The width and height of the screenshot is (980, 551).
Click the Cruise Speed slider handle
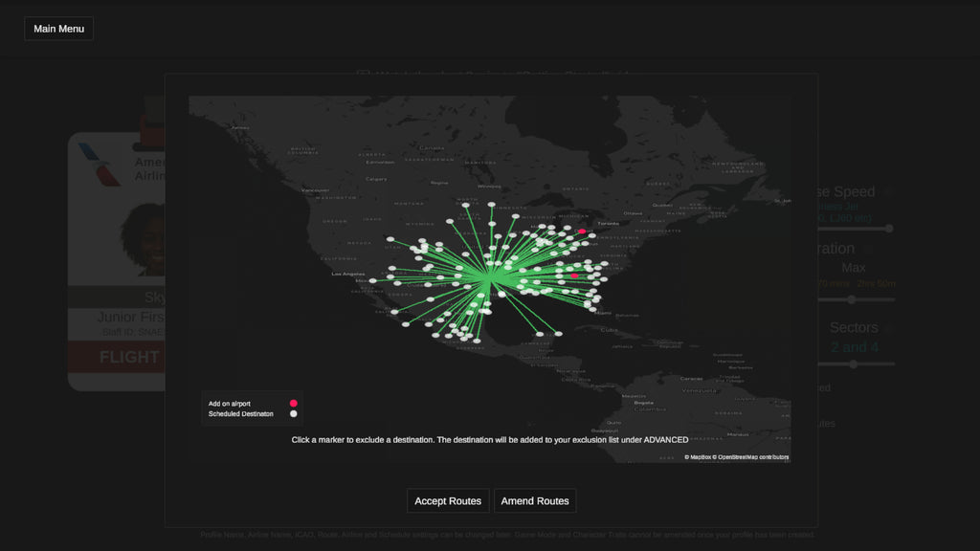889,229
